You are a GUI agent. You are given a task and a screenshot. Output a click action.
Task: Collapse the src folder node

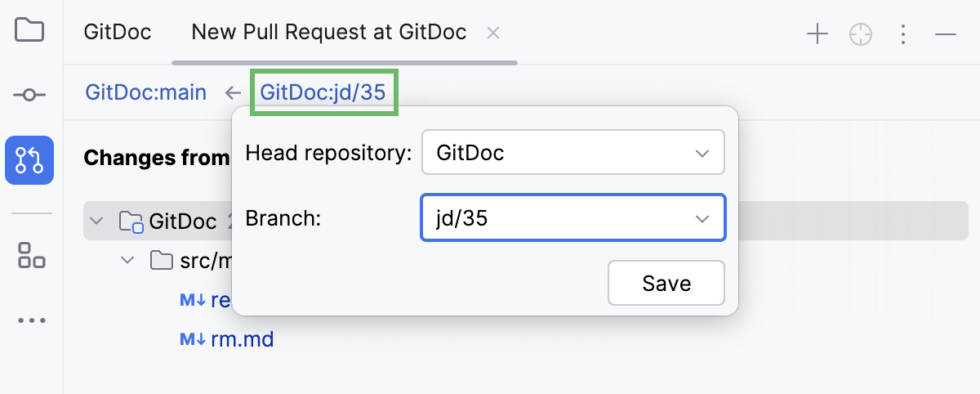point(127,261)
